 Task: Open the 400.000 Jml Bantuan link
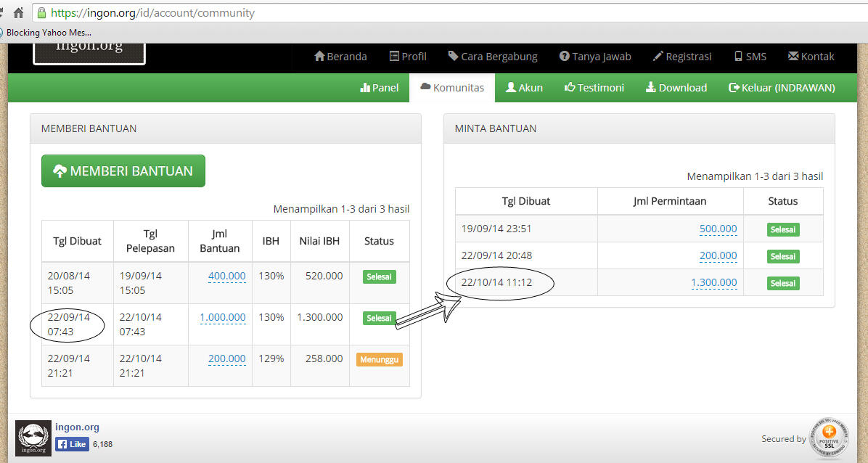(227, 276)
